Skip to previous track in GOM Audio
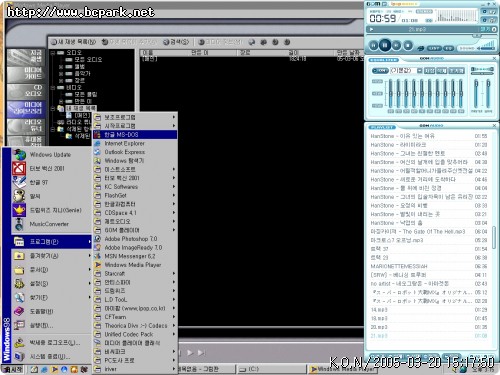Screen dimensions: 500x375 click(374, 45)
